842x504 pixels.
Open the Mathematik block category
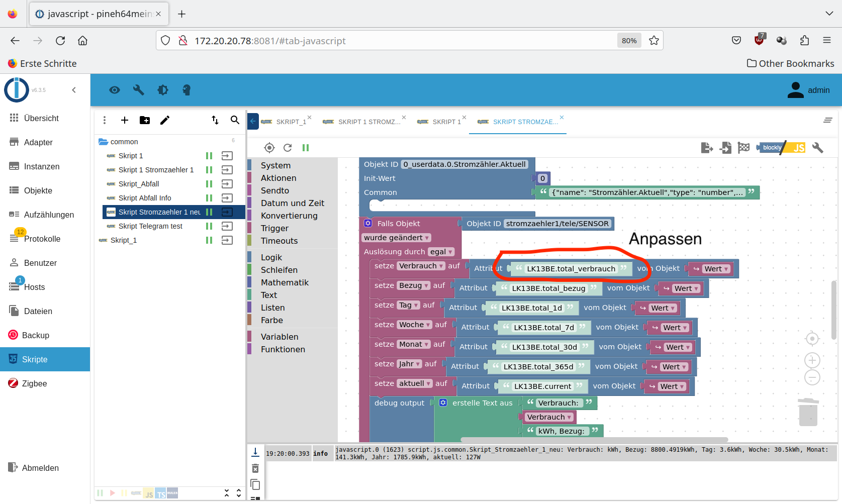[x=285, y=282]
